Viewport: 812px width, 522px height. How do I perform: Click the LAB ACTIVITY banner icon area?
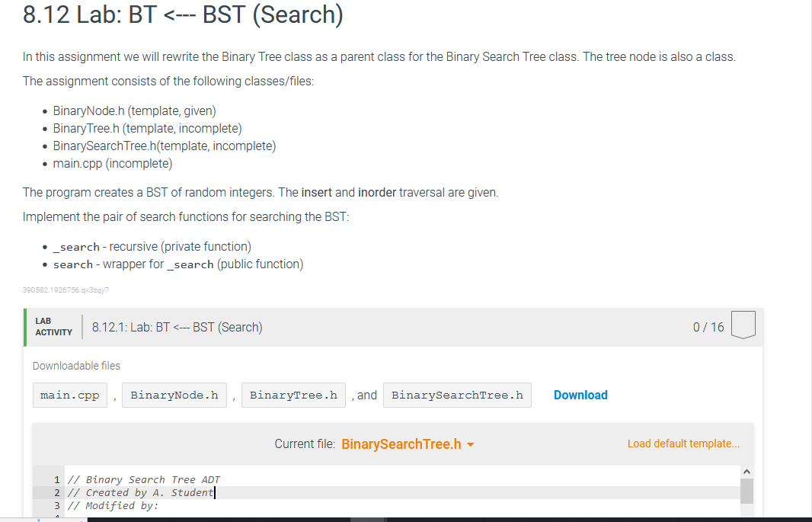pyautogui.click(x=53, y=327)
